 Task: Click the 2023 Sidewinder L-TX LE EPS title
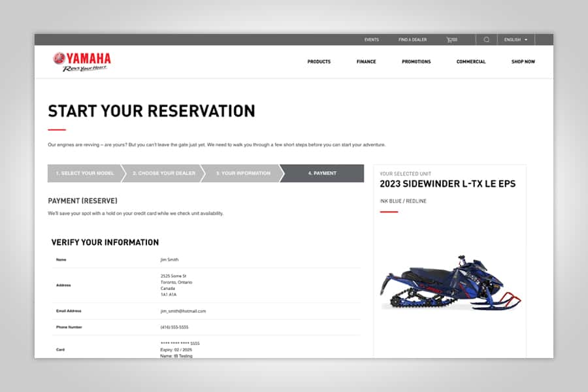tap(448, 184)
